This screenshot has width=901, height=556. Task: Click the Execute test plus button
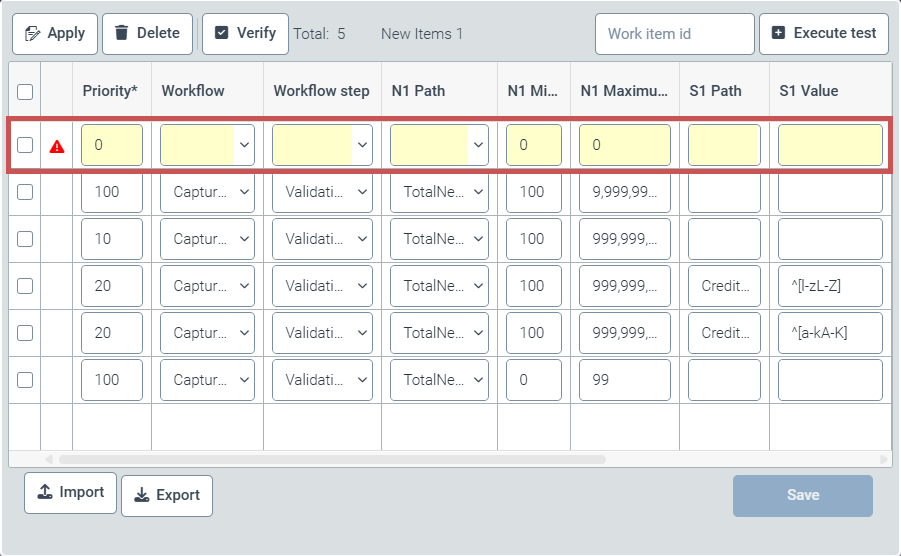[824, 33]
